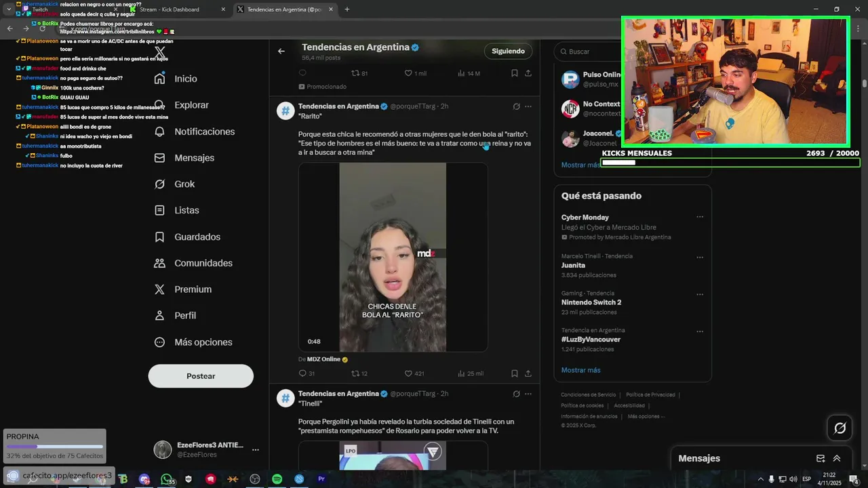The width and height of the screenshot is (868, 488).
Task: Open the floating Grok button near Mensajes
Action: pyautogui.click(x=840, y=428)
